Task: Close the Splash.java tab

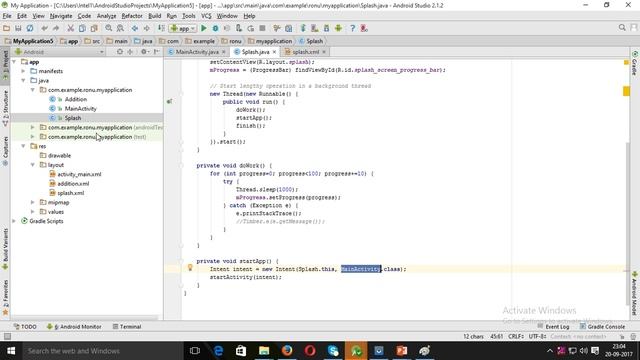Action: point(274,52)
